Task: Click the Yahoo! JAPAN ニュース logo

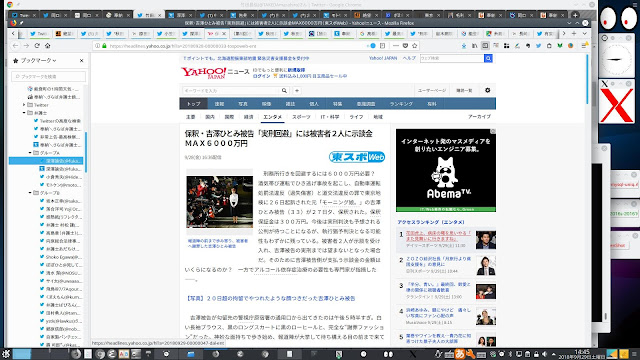Action: pos(215,73)
